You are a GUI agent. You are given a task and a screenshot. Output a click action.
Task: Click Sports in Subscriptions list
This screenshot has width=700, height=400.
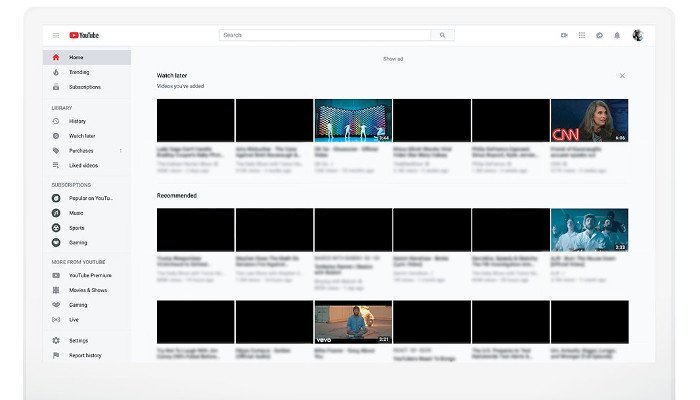77,228
